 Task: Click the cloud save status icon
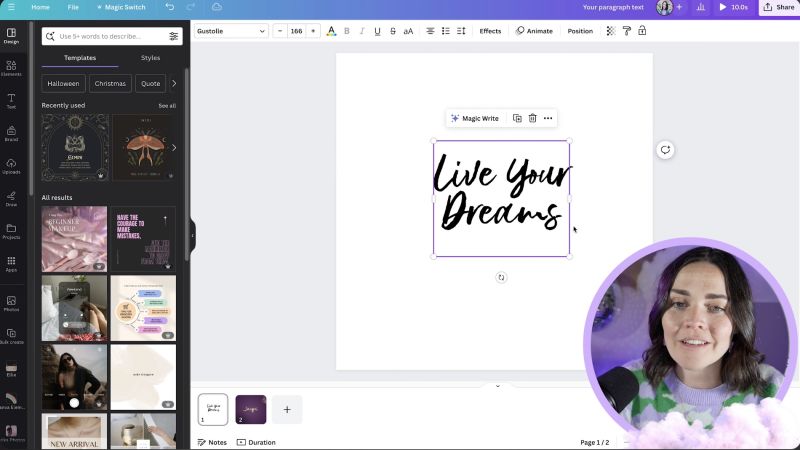point(217,7)
